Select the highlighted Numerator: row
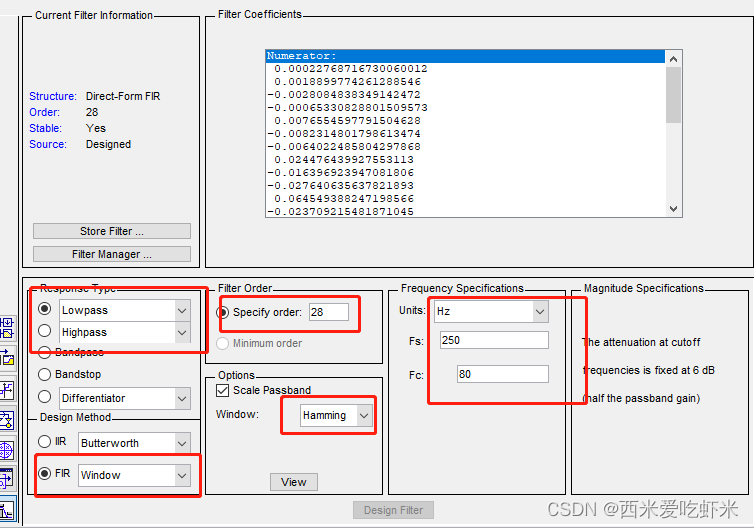This screenshot has height=528, width=754. (x=465, y=56)
